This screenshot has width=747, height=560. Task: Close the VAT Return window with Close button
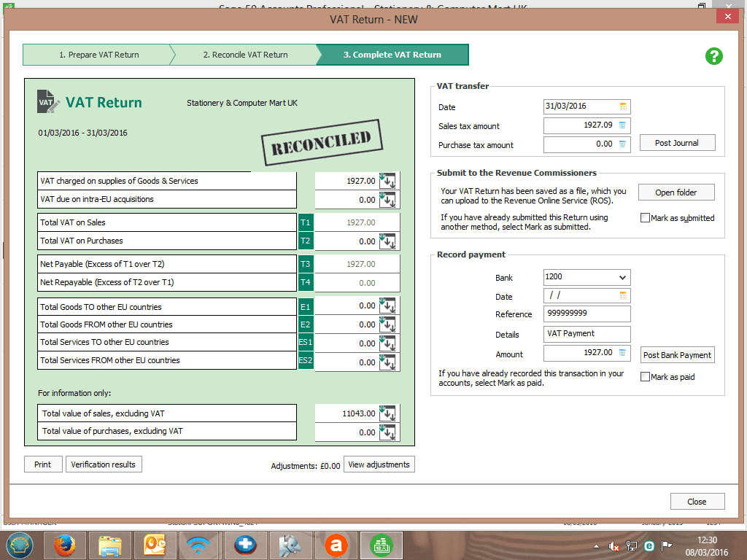(x=697, y=502)
